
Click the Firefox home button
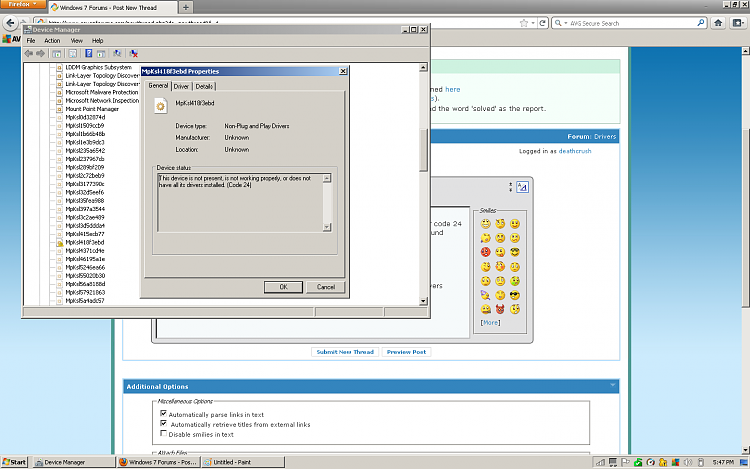[x=718, y=23]
